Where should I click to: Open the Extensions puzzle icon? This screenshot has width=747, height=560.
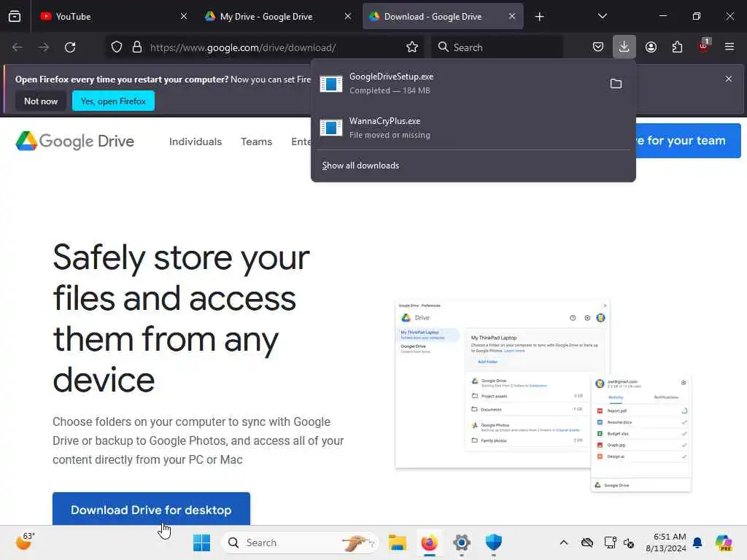click(x=677, y=47)
